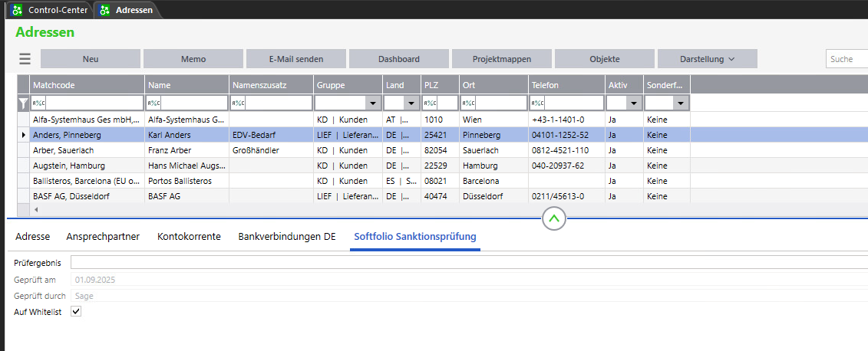Open the Aktiv filter dropdown

(634, 103)
